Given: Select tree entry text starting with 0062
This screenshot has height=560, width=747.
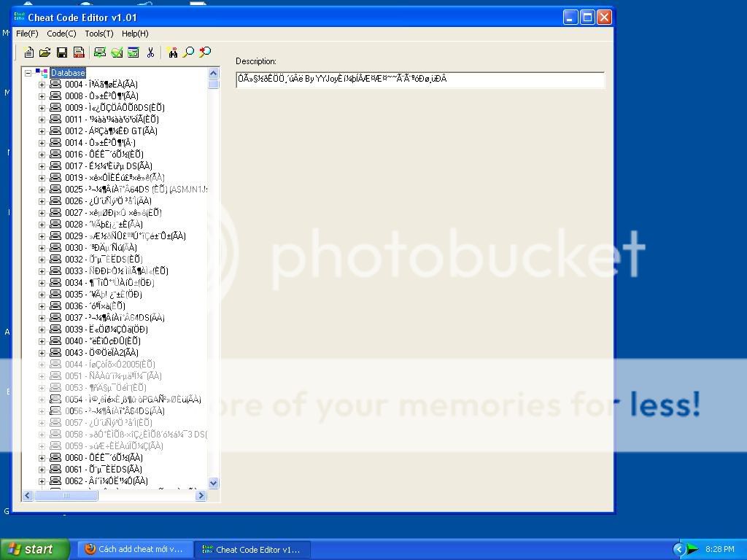Looking at the screenshot, I should pos(107,481).
